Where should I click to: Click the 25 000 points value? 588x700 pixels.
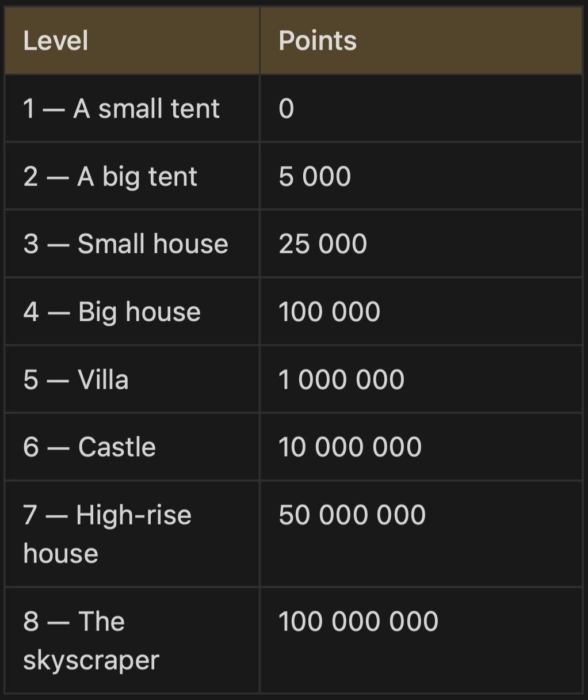click(x=323, y=244)
